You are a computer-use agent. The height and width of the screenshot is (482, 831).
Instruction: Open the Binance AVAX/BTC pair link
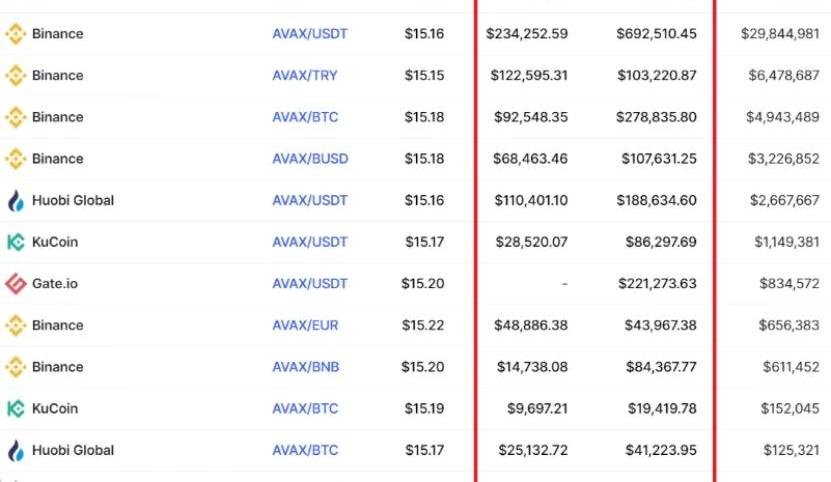(x=305, y=117)
